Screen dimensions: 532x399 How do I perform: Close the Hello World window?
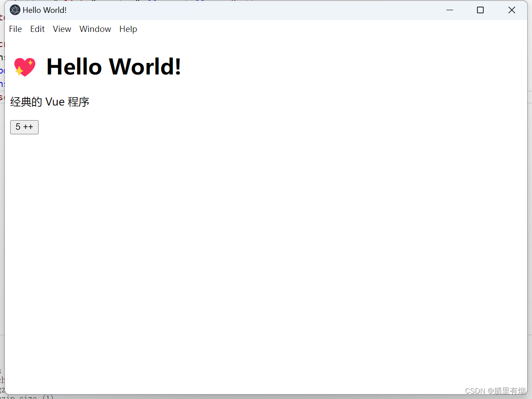point(512,10)
